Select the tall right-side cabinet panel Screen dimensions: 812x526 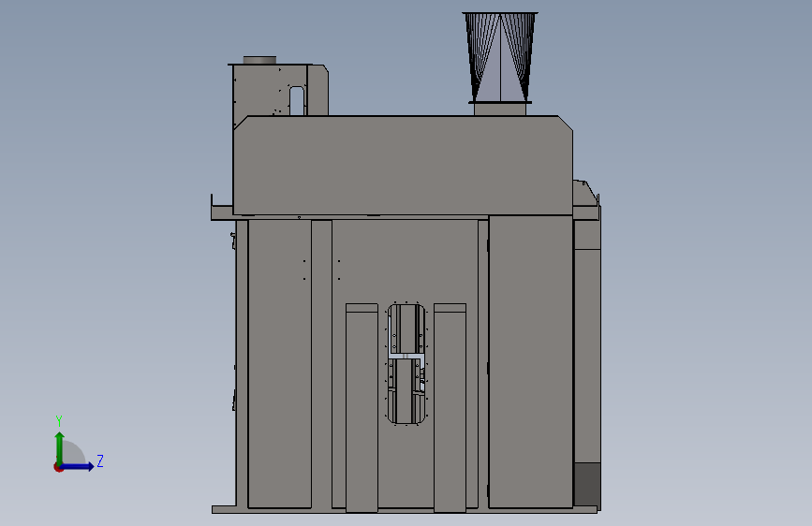point(531,362)
